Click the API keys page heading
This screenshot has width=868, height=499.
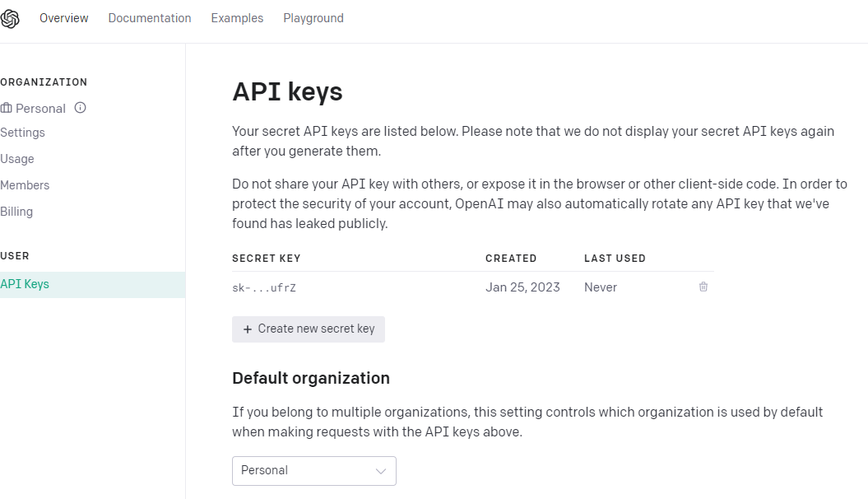click(287, 91)
